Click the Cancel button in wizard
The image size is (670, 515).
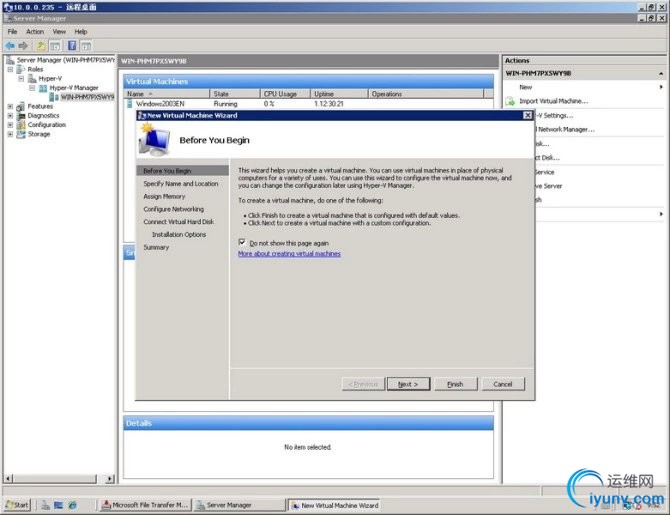pos(503,384)
